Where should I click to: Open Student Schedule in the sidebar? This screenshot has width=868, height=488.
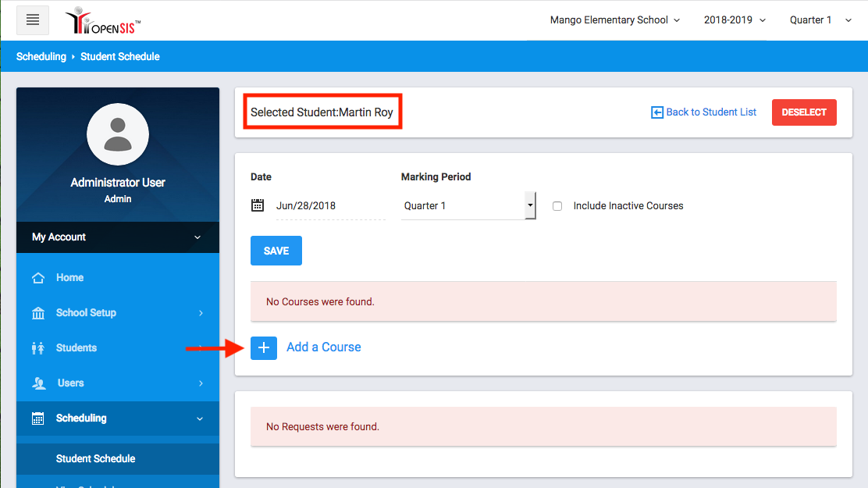pos(96,459)
